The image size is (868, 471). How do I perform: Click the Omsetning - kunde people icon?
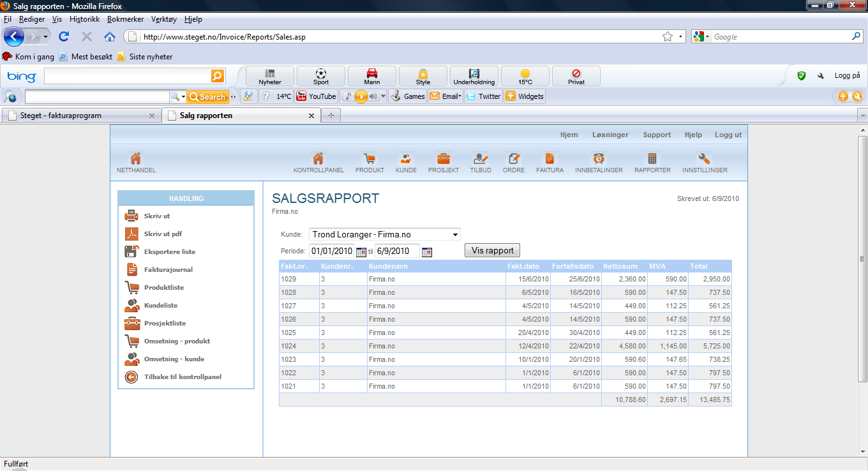coord(131,359)
